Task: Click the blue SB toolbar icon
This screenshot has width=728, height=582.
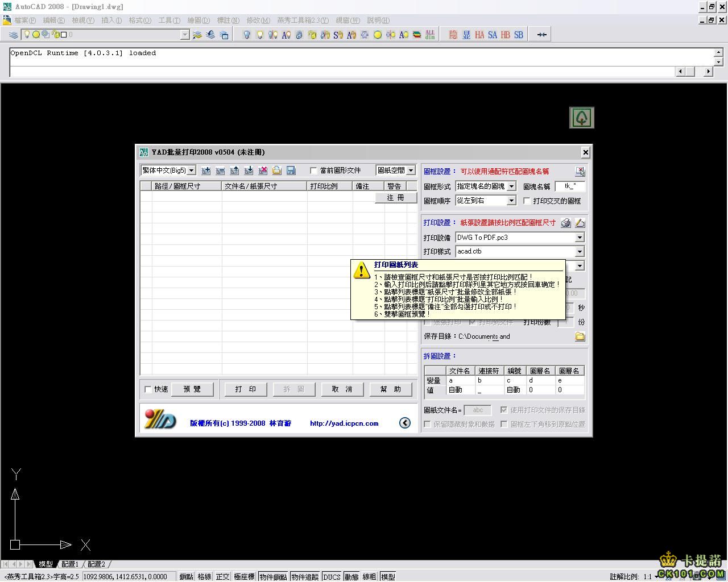Action: pos(519,35)
